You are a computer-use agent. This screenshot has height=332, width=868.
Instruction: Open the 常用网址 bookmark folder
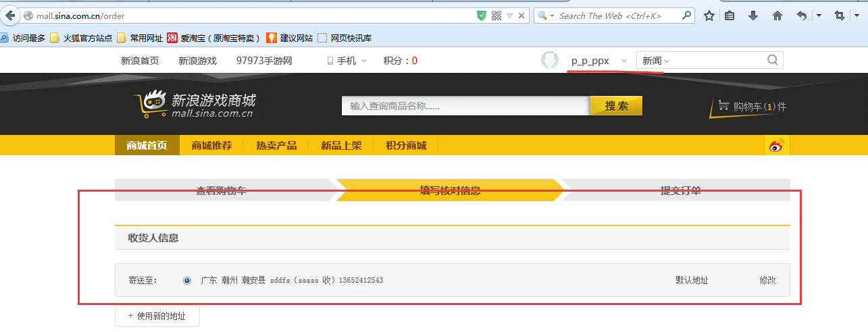tap(140, 38)
